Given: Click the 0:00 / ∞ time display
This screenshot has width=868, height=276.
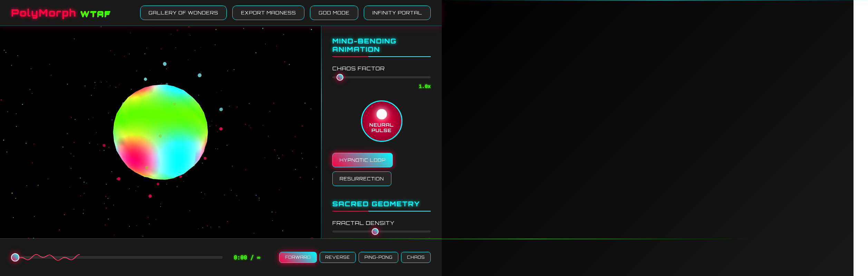Looking at the screenshot, I should pyautogui.click(x=247, y=258).
